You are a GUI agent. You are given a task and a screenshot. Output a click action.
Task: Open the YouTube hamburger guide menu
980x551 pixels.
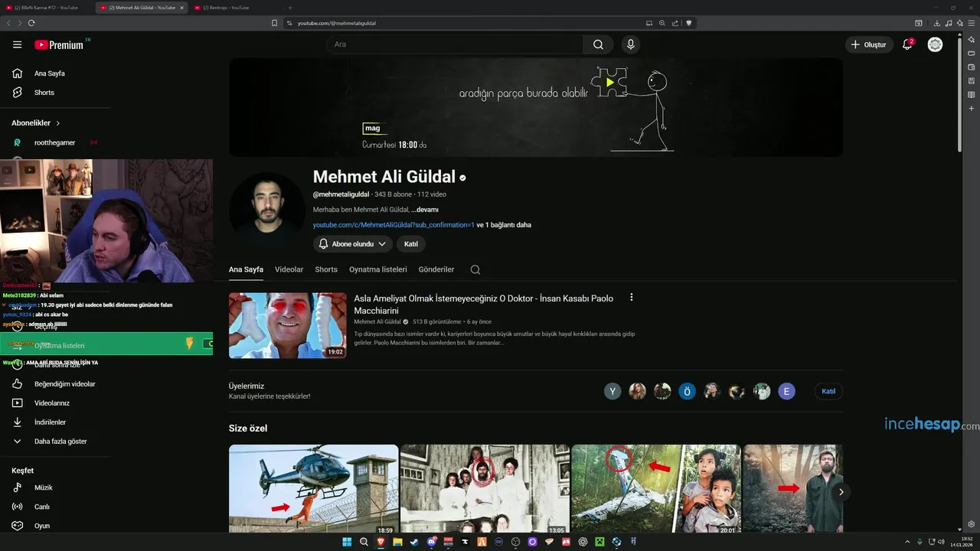point(17,44)
